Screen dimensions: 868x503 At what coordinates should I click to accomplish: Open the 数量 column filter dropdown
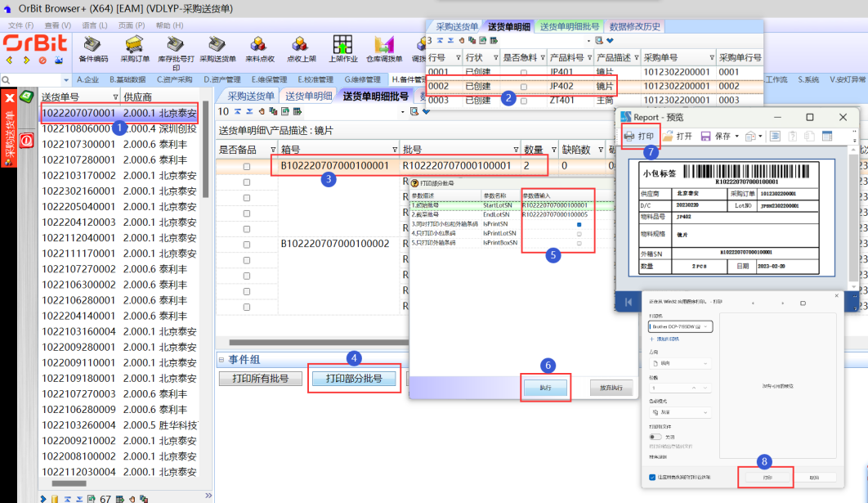(x=553, y=150)
